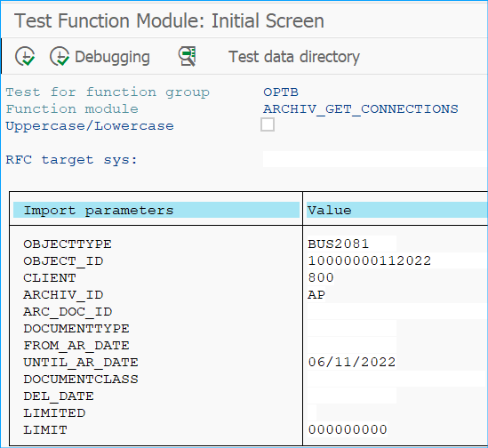Click the LIMIT value field 000000000
This screenshot has width=488, height=448.
pos(348,429)
